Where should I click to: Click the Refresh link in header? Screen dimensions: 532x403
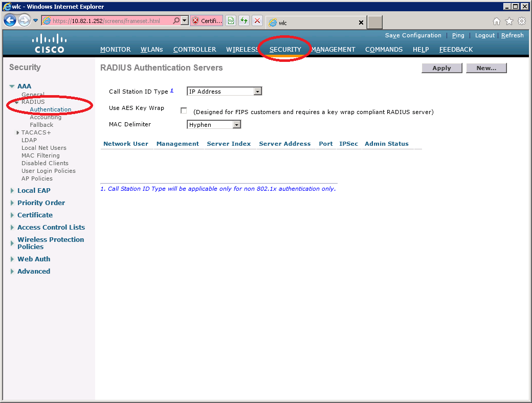513,35
